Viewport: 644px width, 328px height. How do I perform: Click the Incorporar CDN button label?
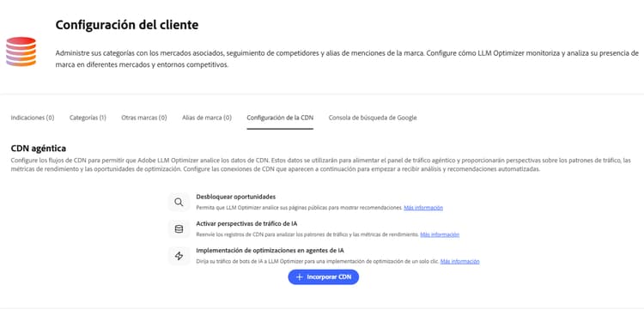click(x=329, y=277)
